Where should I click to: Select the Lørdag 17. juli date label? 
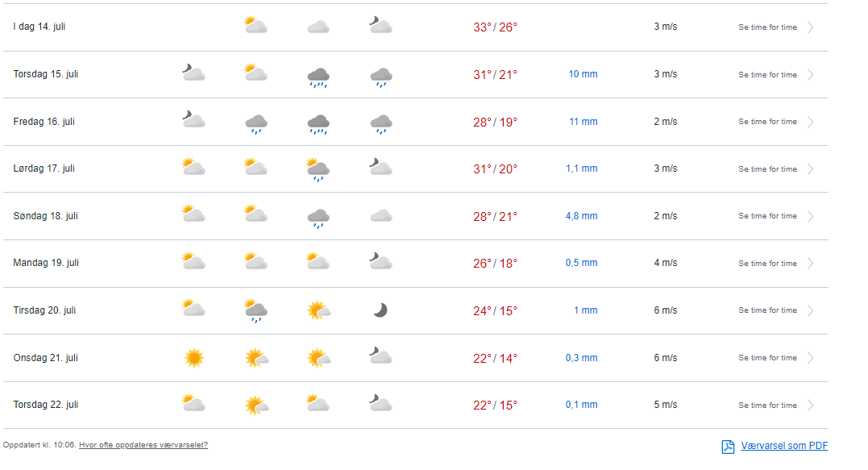click(46, 168)
